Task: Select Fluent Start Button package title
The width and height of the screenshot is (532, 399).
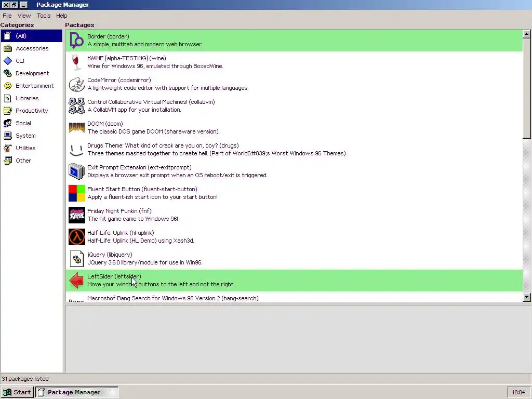Action: click(x=142, y=189)
